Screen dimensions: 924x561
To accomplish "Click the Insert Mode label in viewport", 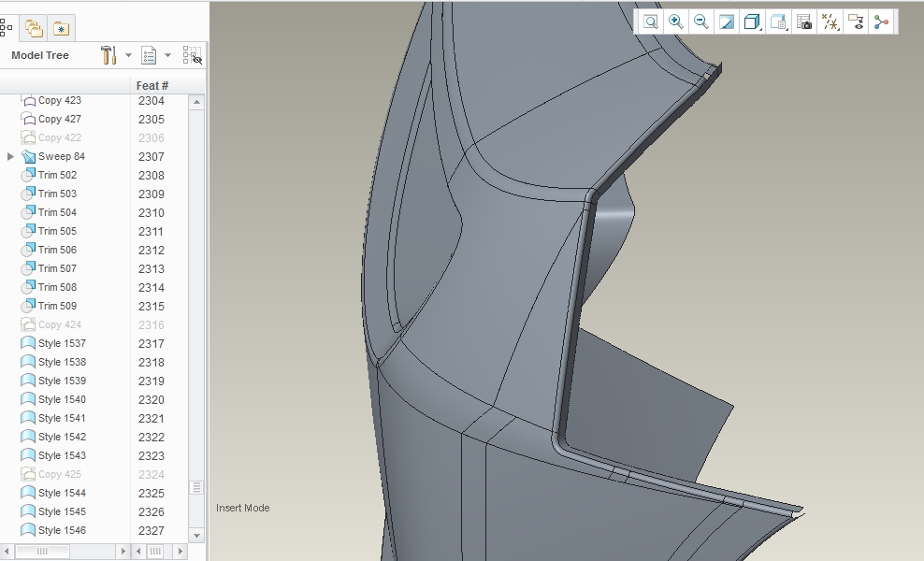I will [243, 508].
